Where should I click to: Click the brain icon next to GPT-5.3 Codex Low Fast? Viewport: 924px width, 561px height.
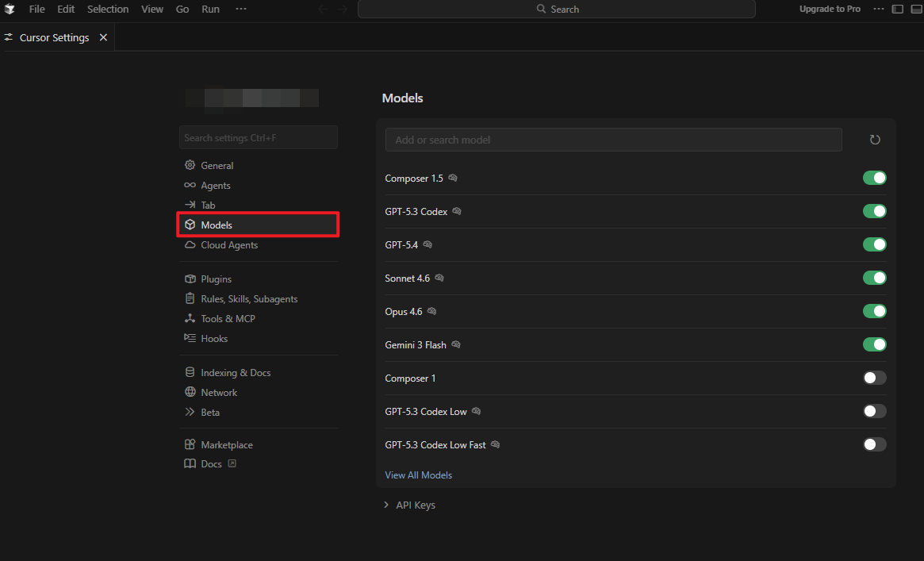495,444
